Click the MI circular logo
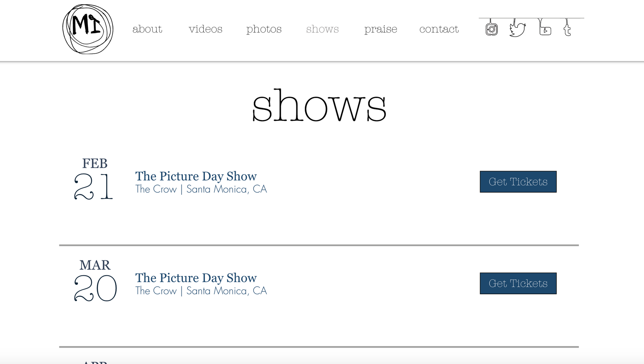644x364 pixels. point(88,29)
